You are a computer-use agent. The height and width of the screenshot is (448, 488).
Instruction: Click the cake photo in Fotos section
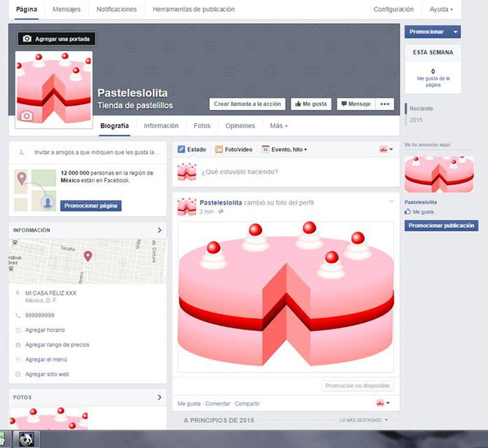pyautogui.click(x=49, y=418)
